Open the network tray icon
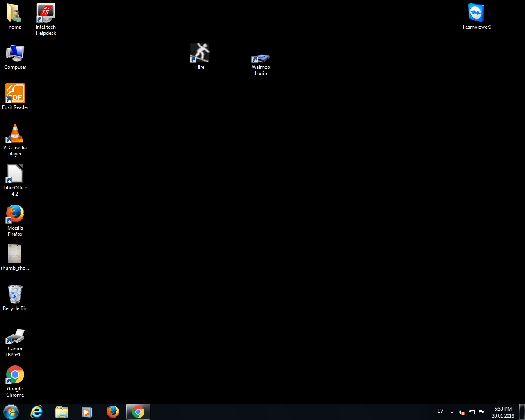The image size is (525, 420). tap(472, 412)
